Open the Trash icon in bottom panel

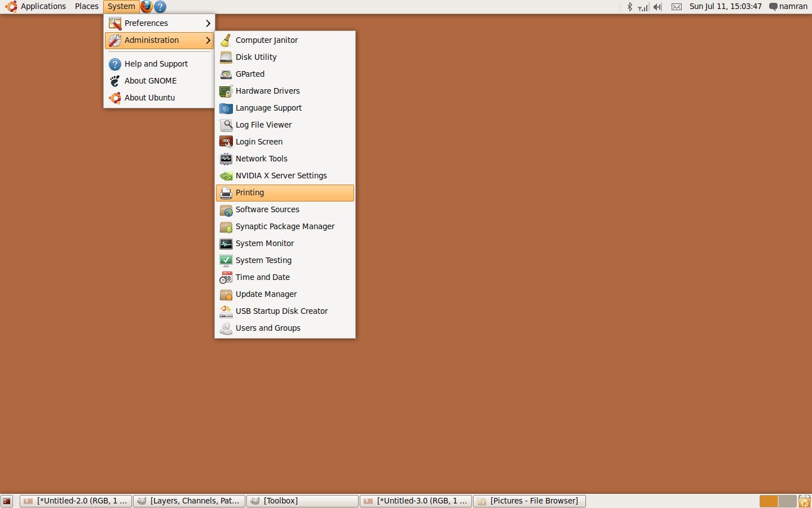pyautogui.click(x=804, y=501)
